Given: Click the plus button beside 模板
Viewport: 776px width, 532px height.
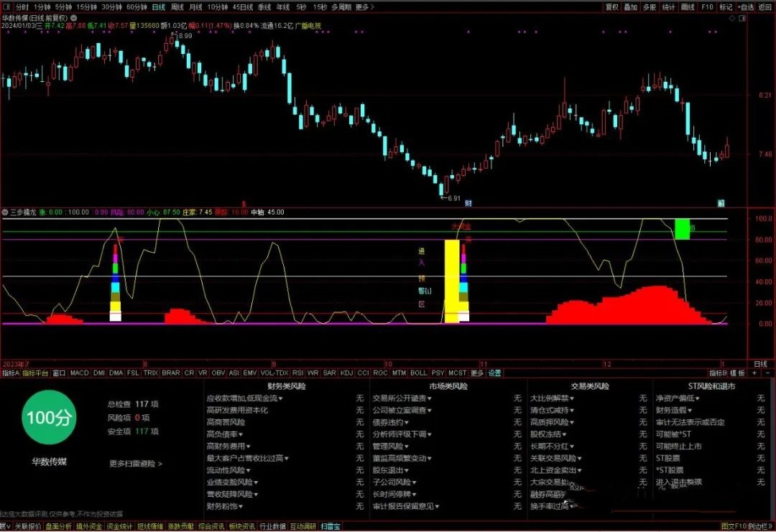Looking at the screenshot, I should pyautogui.click(x=754, y=373).
